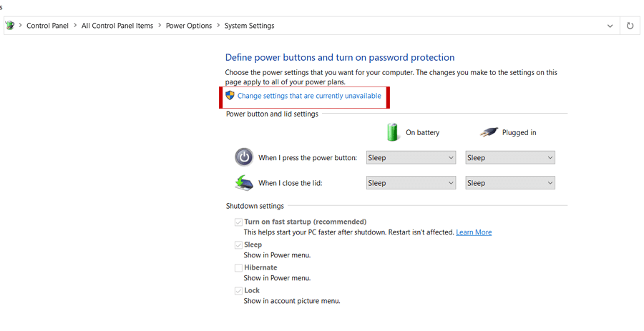
Task: Select System Settings breadcrumb
Action: point(249,26)
